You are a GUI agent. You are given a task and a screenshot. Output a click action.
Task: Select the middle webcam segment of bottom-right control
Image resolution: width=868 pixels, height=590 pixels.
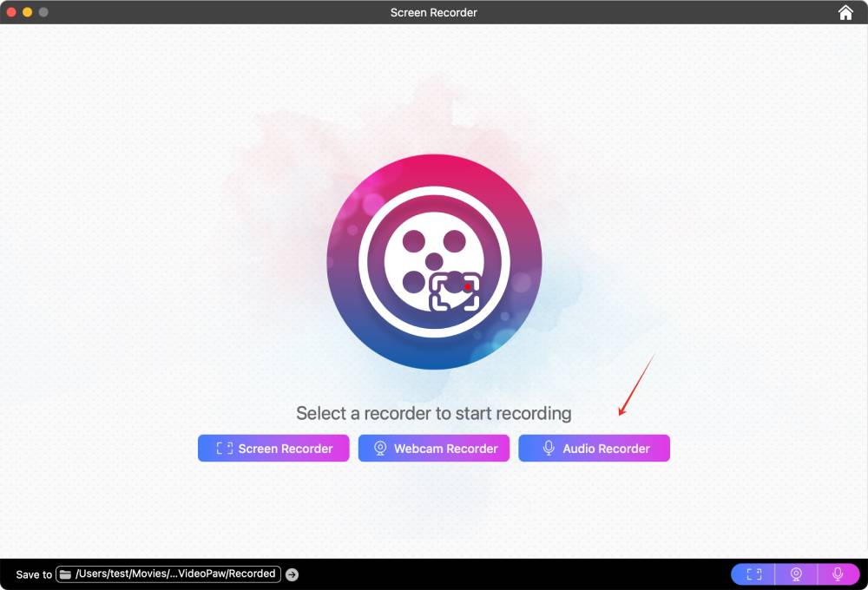pyautogui.click(x=794, y=574)
